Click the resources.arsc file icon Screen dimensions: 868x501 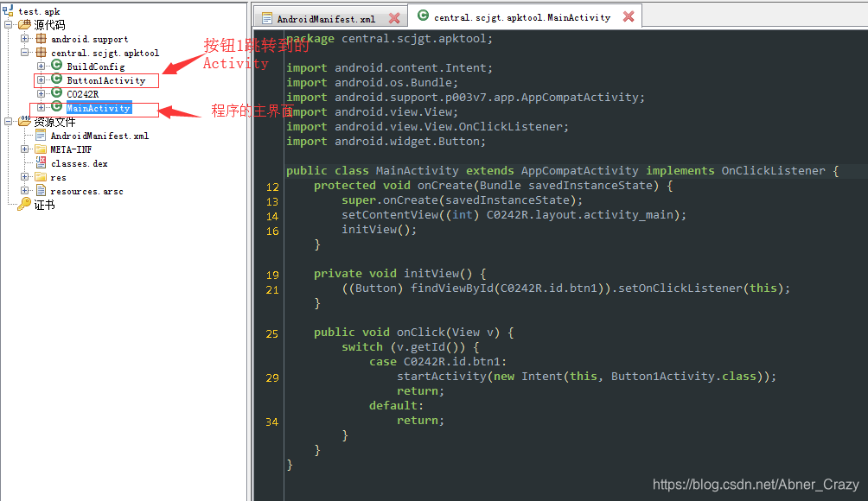[x=41, y=191]
